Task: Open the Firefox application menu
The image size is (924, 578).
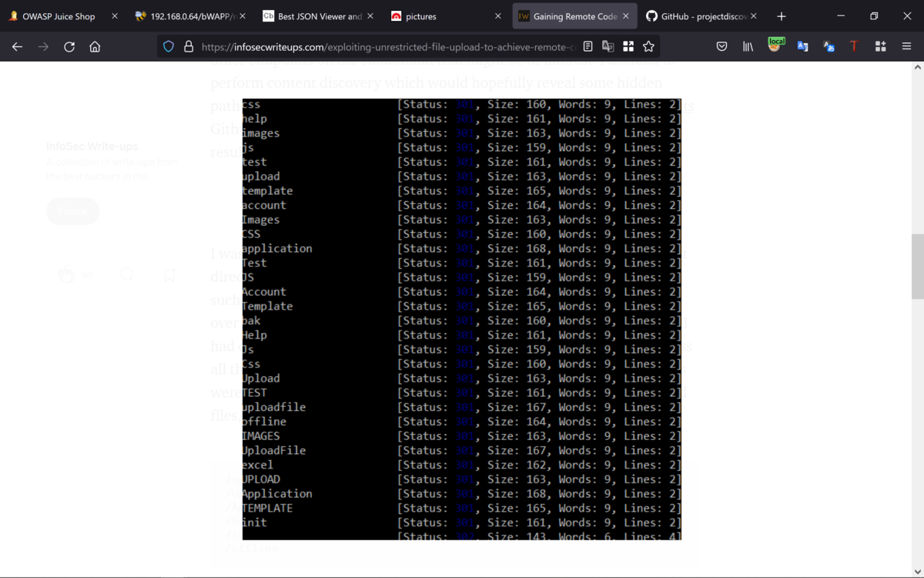Action: point(906,47)
